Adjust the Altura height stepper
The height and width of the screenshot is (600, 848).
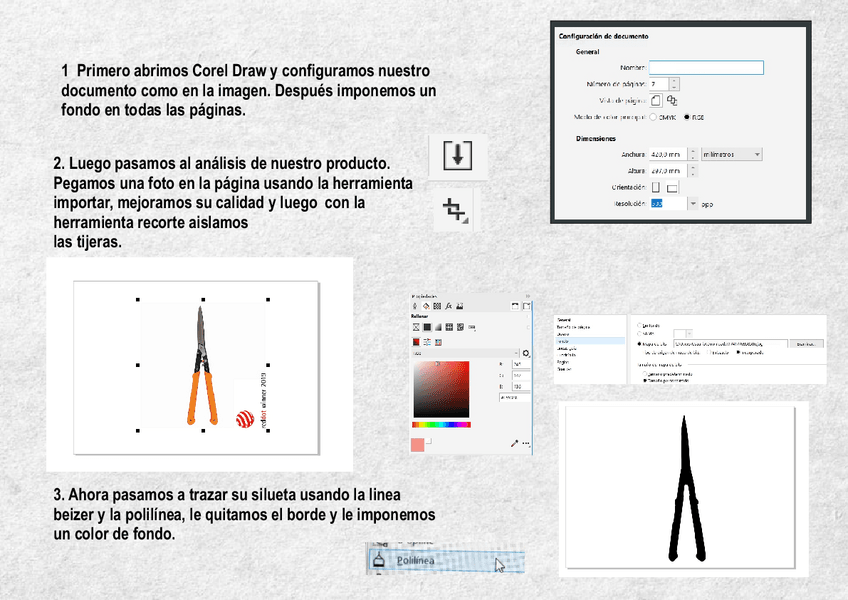[693, 171]
